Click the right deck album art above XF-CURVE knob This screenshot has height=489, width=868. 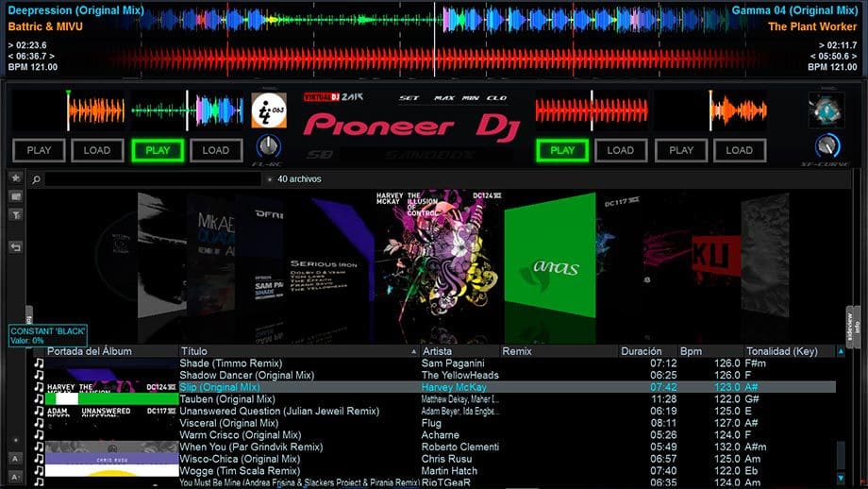pyautogui.click(x=826, y=110)
